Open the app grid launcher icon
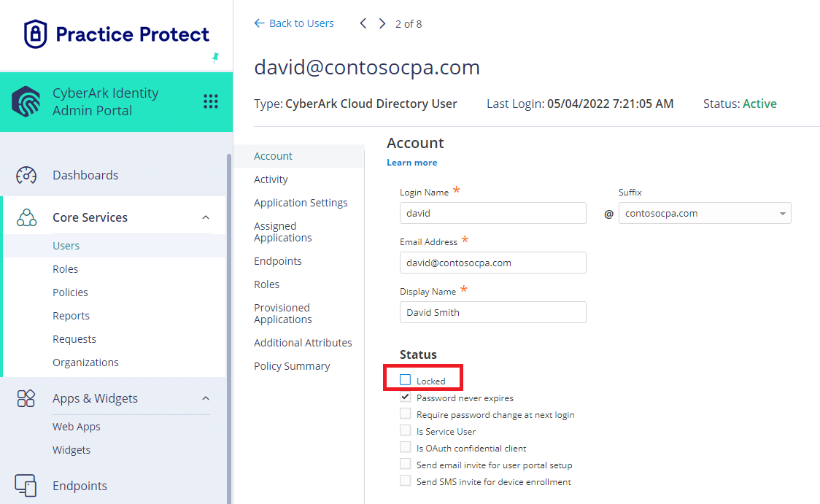This screenshot has height=504, width=820. (x=211, y=101)
